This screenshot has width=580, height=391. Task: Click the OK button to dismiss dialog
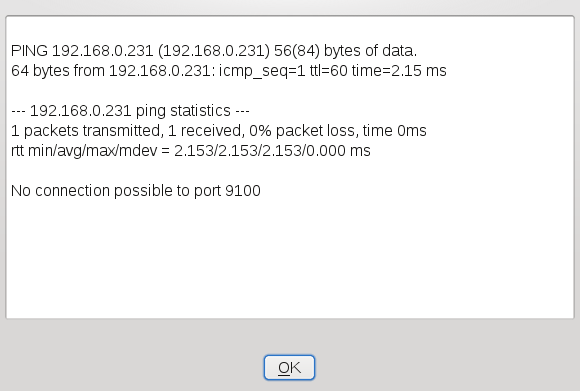[289, 367]
